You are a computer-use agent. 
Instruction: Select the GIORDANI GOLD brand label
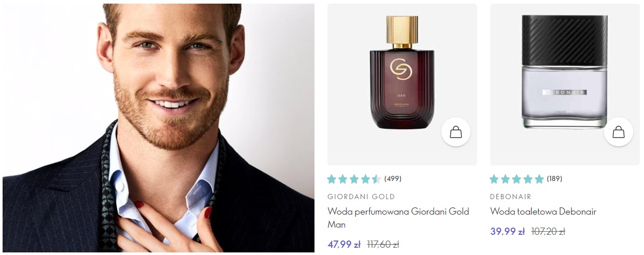[x=361, y=197]
